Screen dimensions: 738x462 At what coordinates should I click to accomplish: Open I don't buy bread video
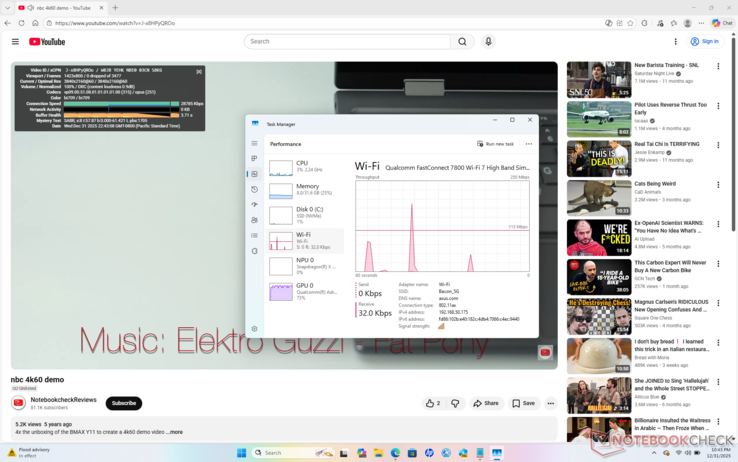(599, 356)
